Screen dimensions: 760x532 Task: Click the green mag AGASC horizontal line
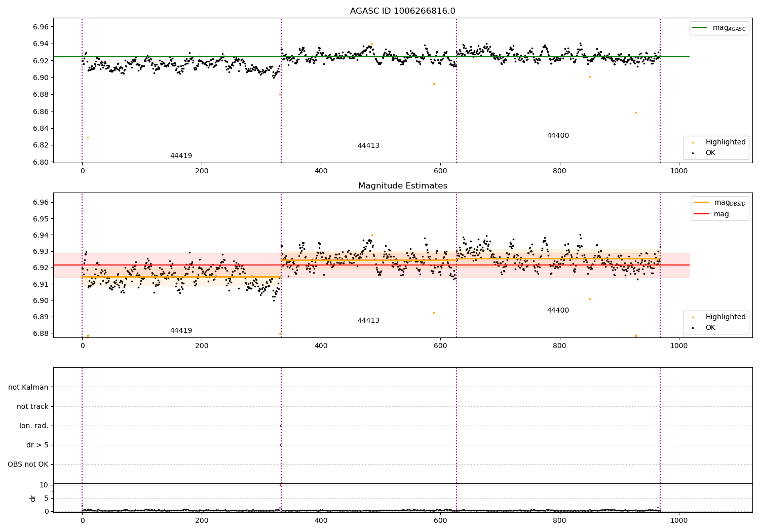371,57
